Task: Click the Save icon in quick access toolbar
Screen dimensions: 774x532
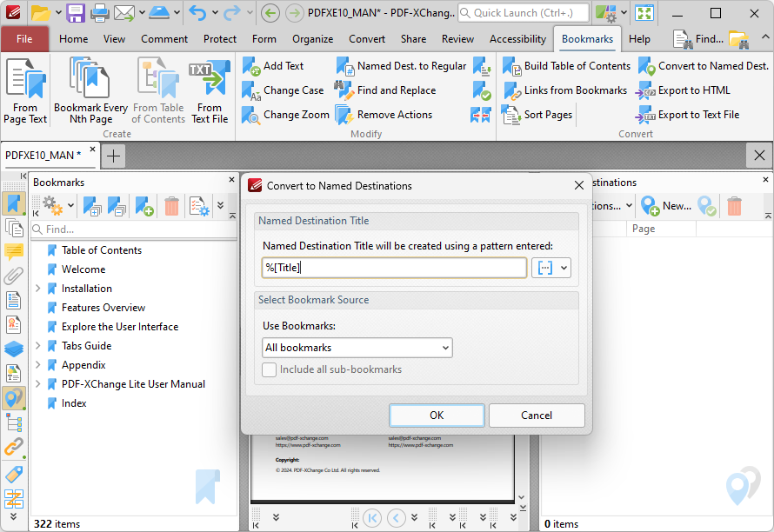Action: [x=76, y=13]
